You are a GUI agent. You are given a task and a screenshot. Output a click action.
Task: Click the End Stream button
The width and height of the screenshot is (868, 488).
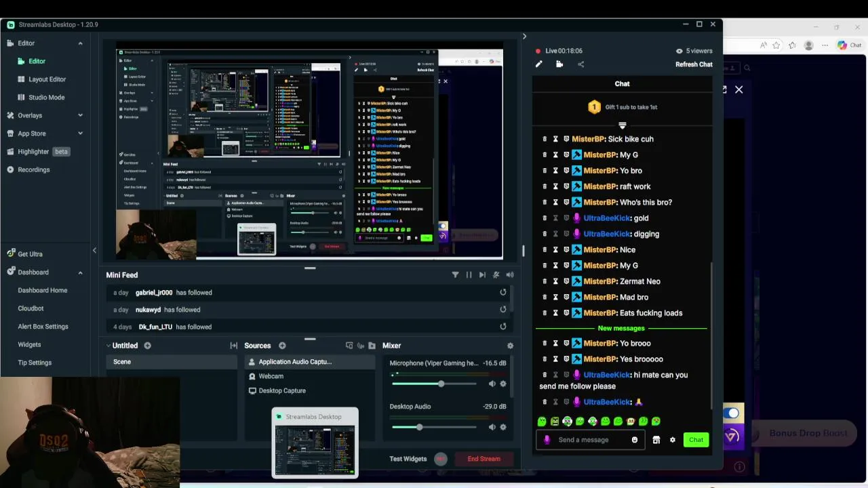tap(484, 459)
